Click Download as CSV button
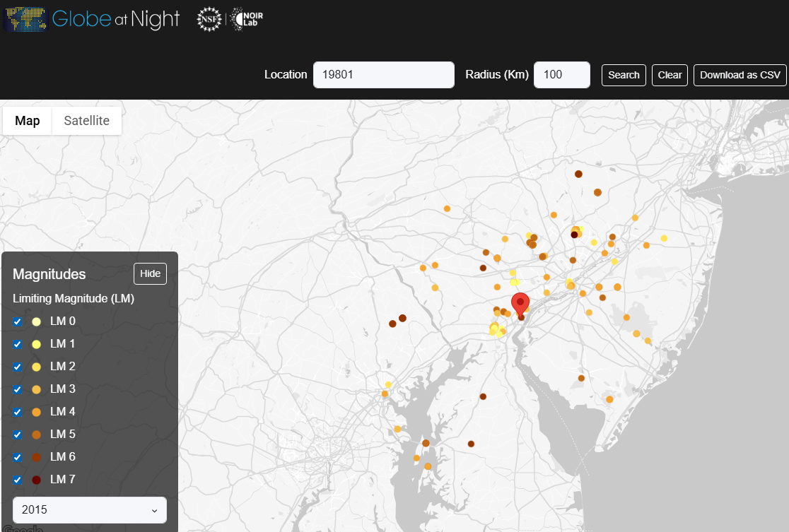789x532 pixels. pyautogui.click(x=740, y=75)
